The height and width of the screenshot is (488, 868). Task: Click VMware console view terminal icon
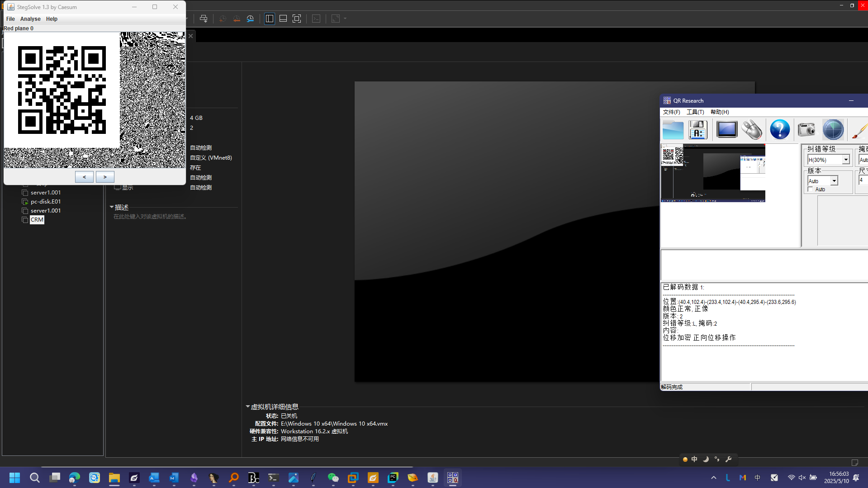[316, 19]
